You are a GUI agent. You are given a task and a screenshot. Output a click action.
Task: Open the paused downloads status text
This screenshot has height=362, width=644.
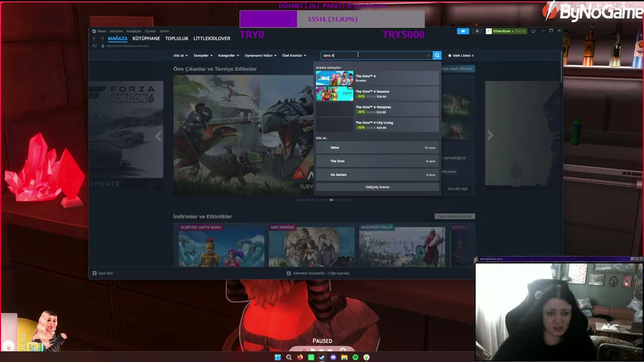(x=321, y=273)
